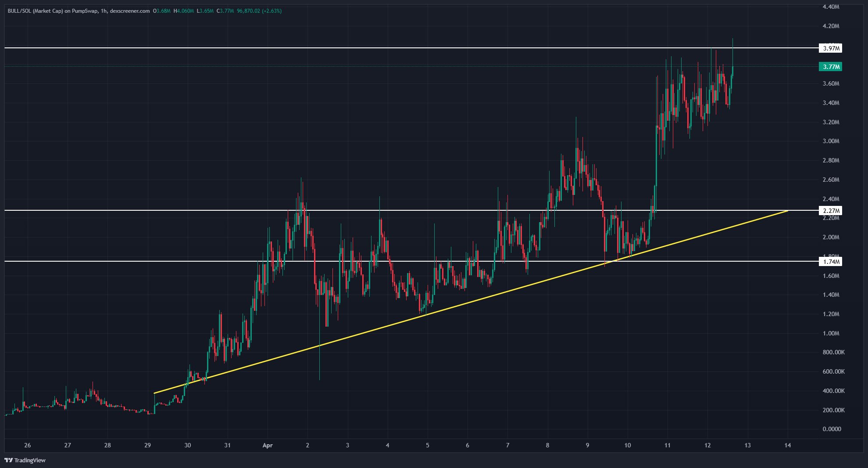Select the 3.97M price line label
The image size is (868, 468).
point(830,48)
